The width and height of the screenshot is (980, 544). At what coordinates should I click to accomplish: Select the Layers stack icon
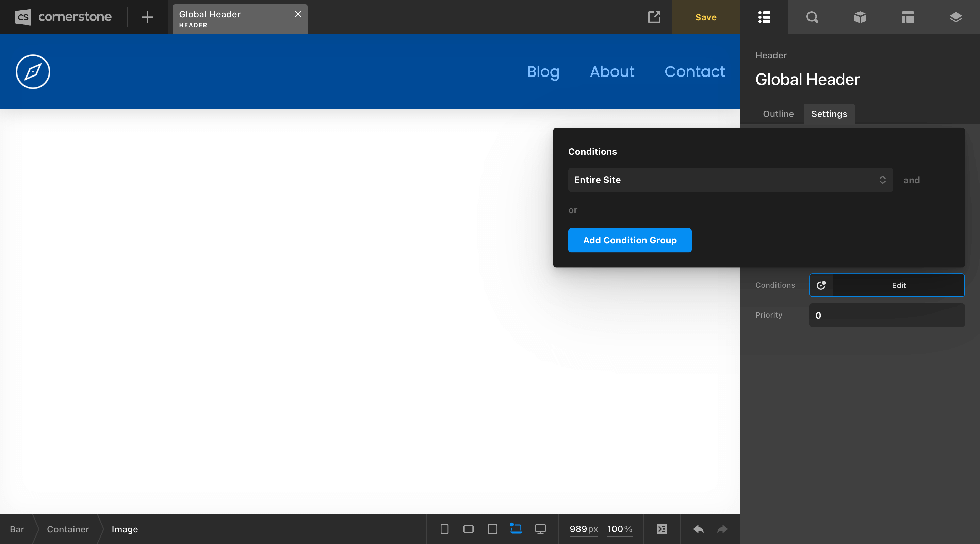[x=955, y=17]
